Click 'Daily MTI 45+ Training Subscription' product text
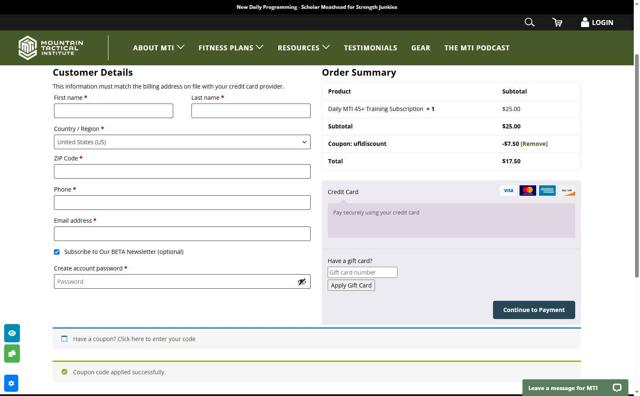Viewport: 640px width, 396px height. click(376, 109)
